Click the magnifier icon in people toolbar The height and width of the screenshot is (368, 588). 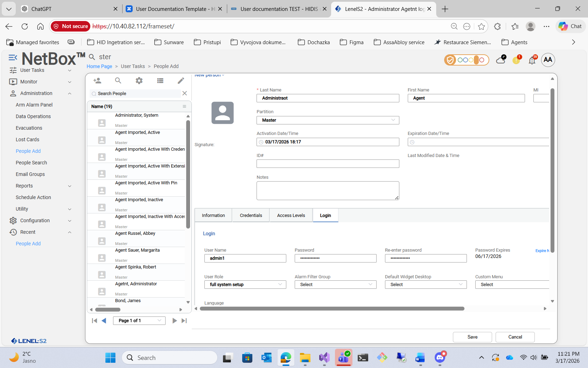(x=118, y=81)
